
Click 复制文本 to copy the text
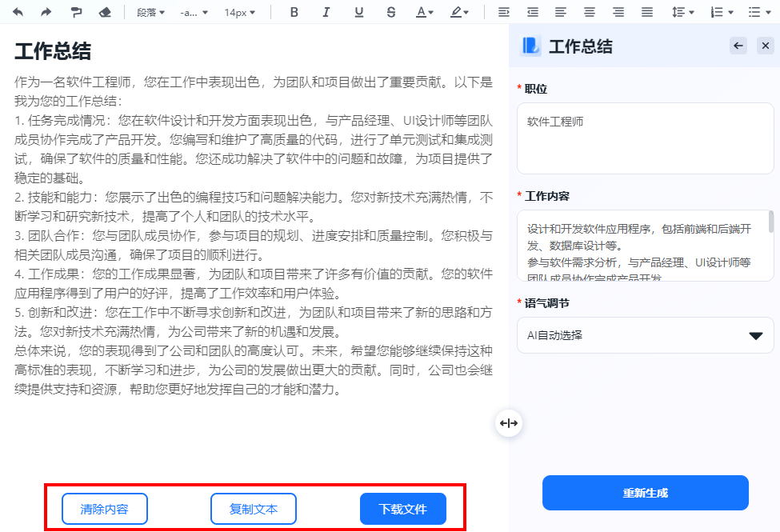[253, 508]
